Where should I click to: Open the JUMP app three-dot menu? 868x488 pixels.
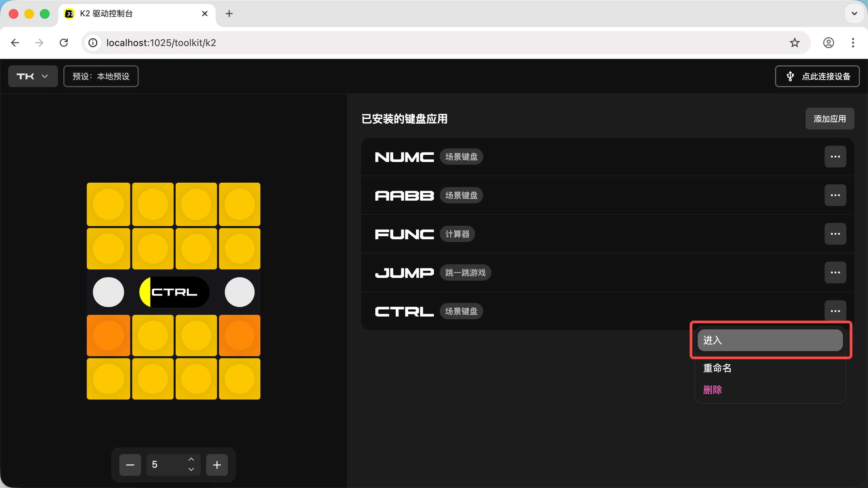pyautogui.click(x=835, y=272)
